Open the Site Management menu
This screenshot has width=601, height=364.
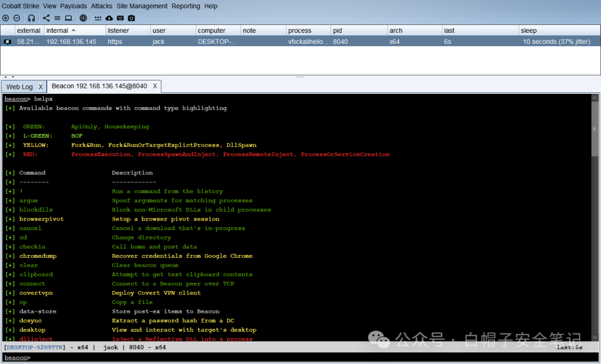(x=142, y=6)
